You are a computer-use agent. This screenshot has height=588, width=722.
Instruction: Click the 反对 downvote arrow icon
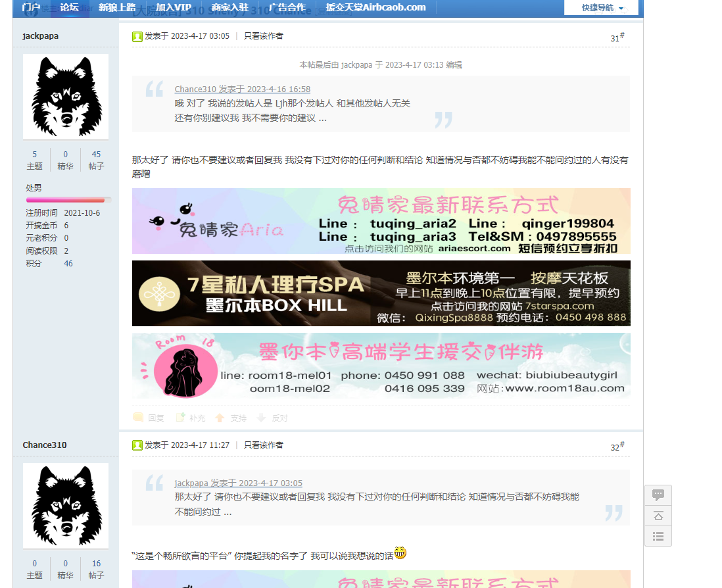[x=261, y=418]
